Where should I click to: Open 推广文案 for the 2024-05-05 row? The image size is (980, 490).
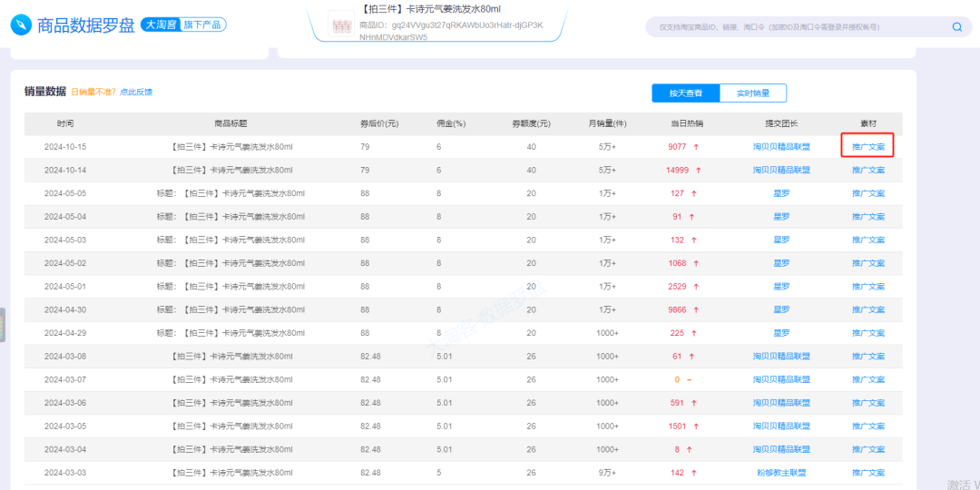(x=868, y=193)
